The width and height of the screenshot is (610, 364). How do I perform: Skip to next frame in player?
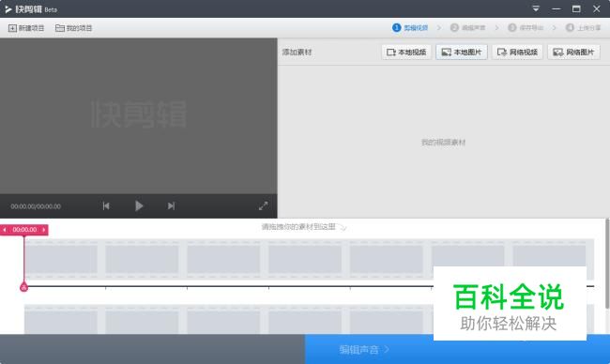pyautogui.click(x=171, y=205)
